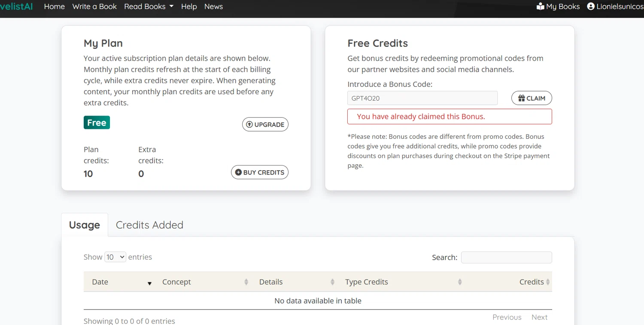
Task: Go to the Help page
Action: pyautogui.click(x=189, y=6)
